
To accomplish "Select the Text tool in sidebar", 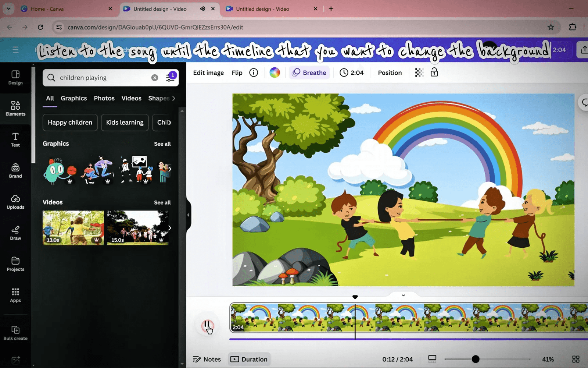I will (x=15, y=140).
